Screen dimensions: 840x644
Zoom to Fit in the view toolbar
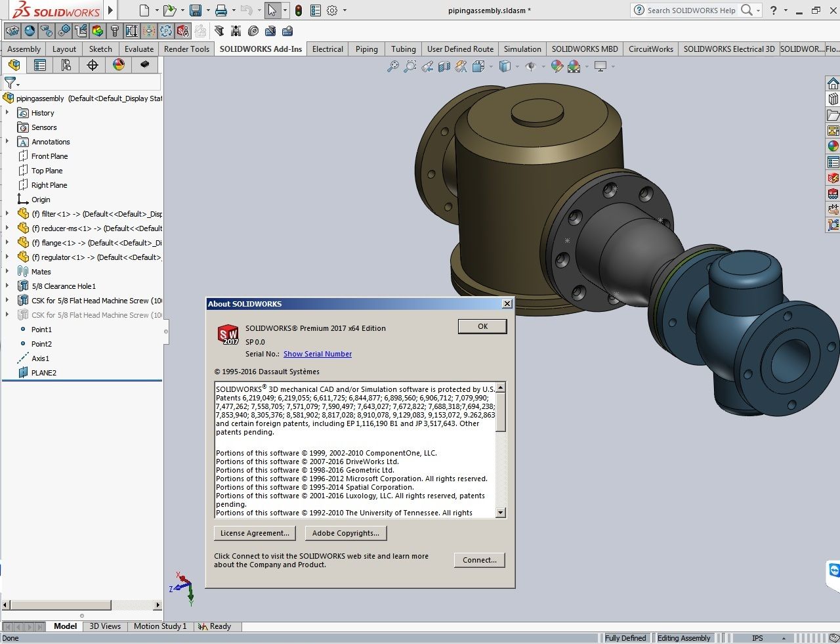point(392,66)
